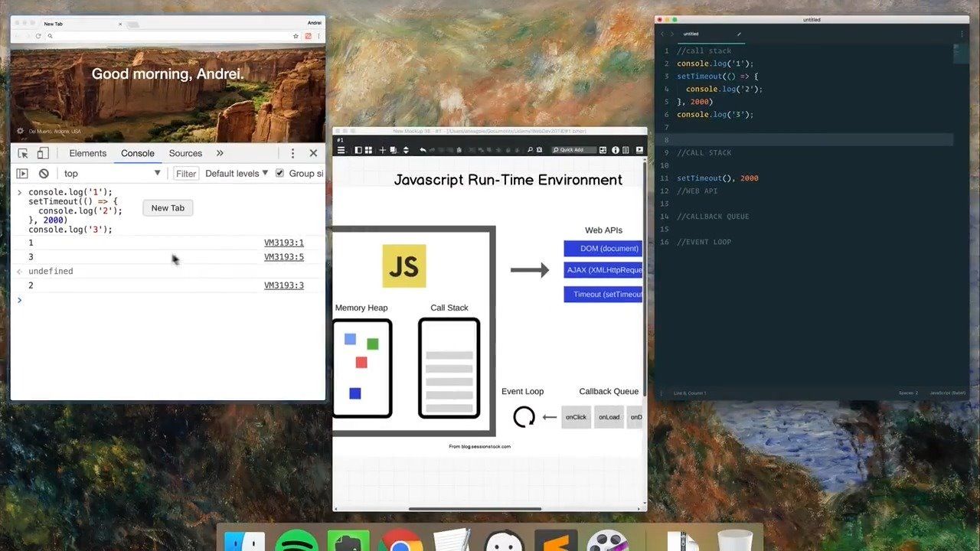
Task: Click the red Chrome extension icon
Action: pos(309,36)
